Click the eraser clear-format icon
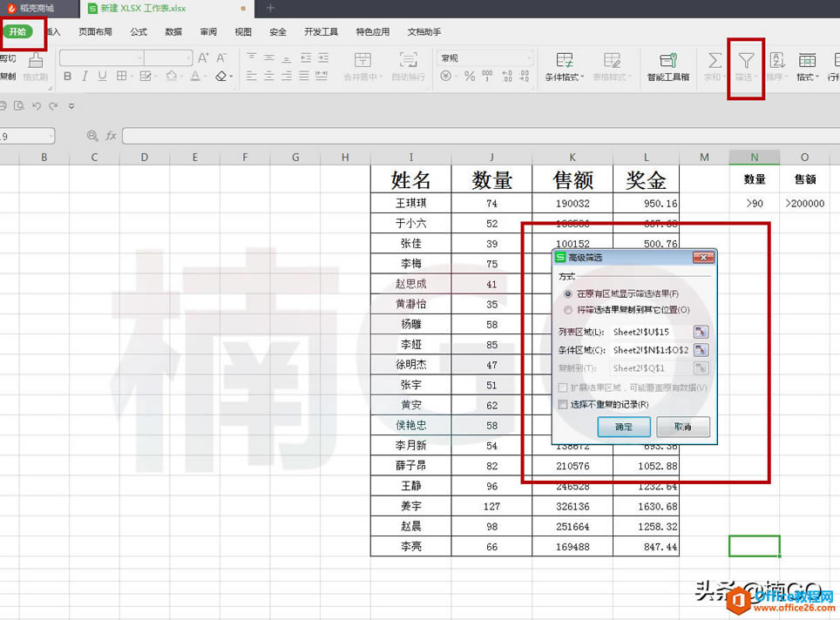Viewport: 840px width, 620px height. coord(221,77)
